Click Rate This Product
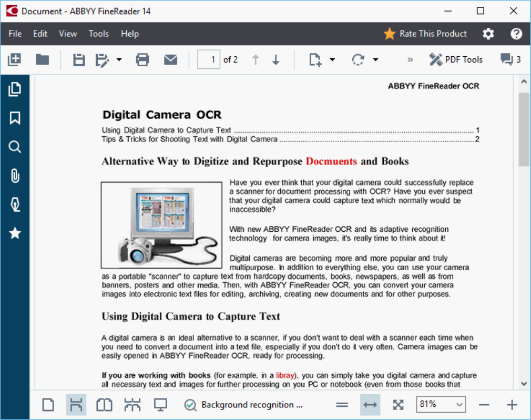This screenshot has width=531, height=420. click(425, 34)
